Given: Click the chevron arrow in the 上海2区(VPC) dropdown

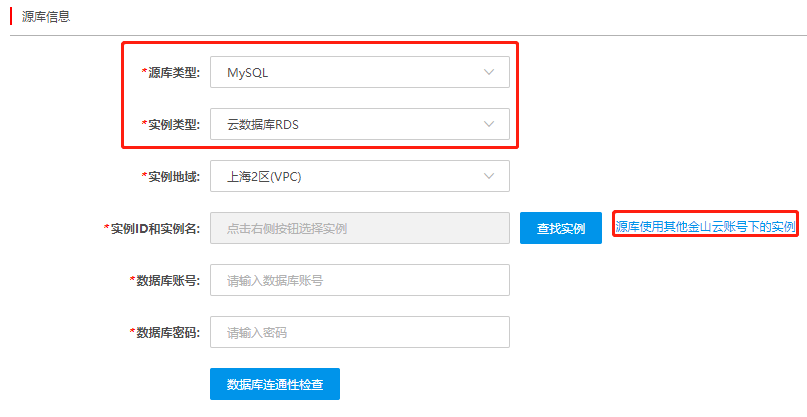Looking at the screenshot, I should point(489,176).
